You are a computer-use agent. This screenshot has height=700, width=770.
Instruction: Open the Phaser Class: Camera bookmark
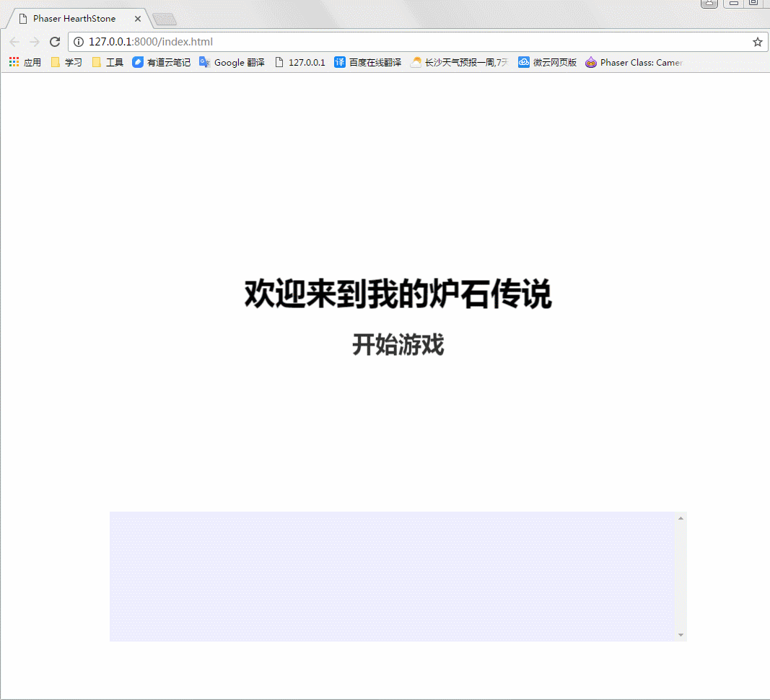[634, 62]
